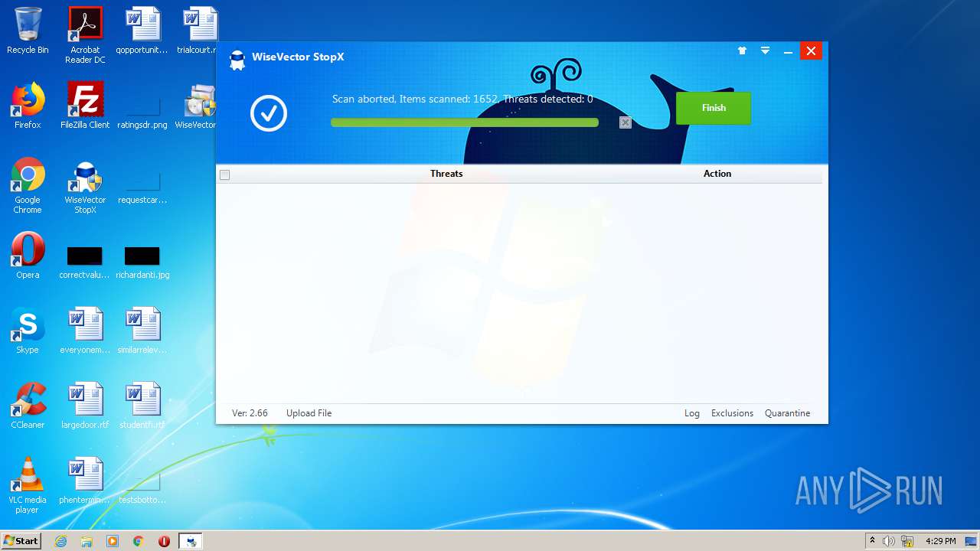This screenshot has height=551, width=980.
Task: Select the Google Chrome desktop icon
Action: click(x=28, y=185)
